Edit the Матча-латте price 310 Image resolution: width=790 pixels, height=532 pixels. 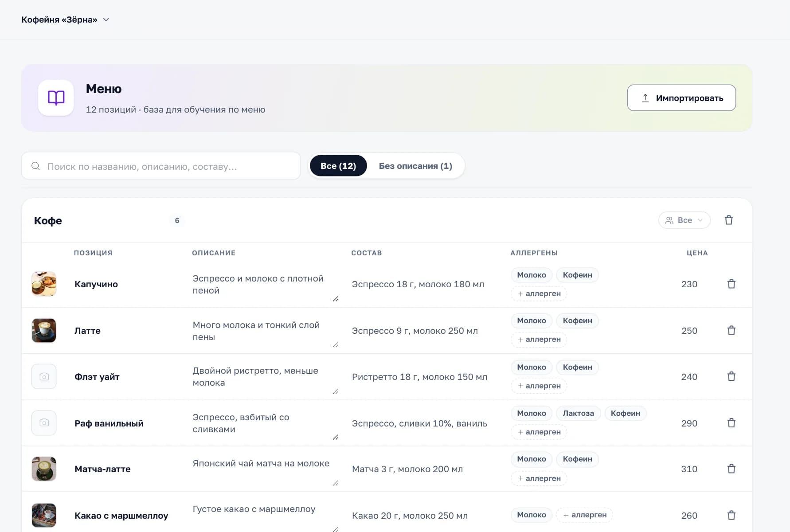coord(689,469)
